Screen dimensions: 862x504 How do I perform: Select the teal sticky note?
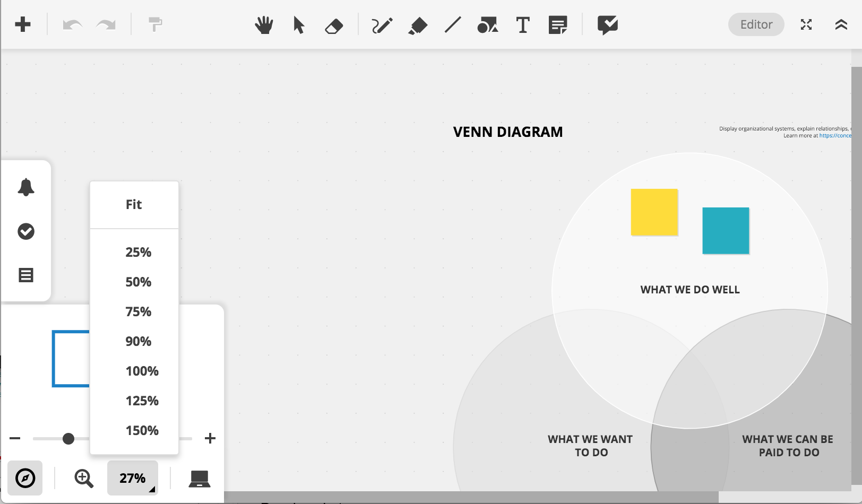726,231
